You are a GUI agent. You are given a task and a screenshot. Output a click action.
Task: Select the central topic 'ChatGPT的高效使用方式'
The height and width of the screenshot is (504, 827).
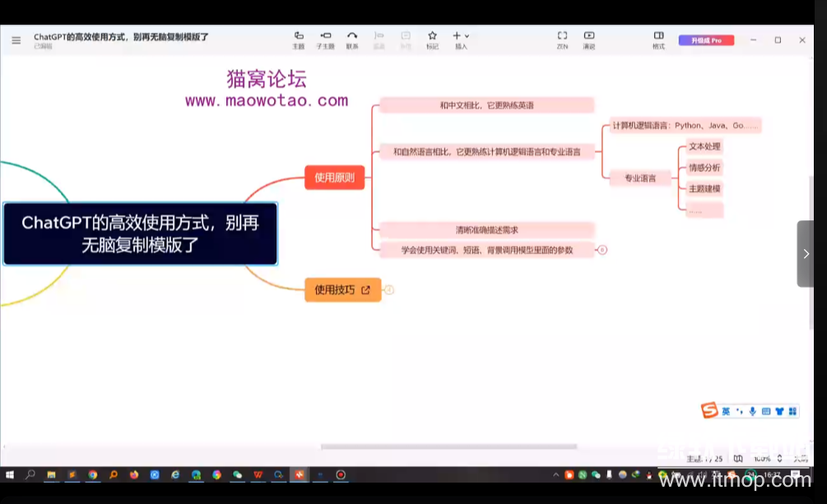tap(140, 234)
